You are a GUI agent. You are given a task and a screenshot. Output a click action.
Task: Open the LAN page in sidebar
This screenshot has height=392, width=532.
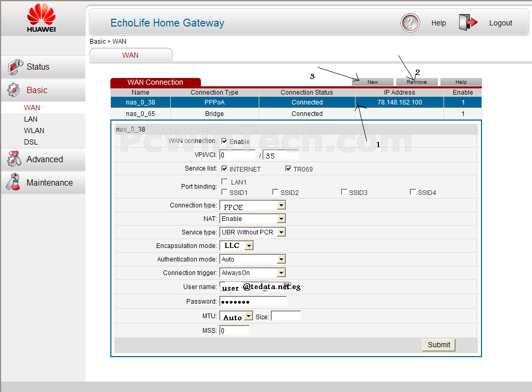click(x=31, y=119)
